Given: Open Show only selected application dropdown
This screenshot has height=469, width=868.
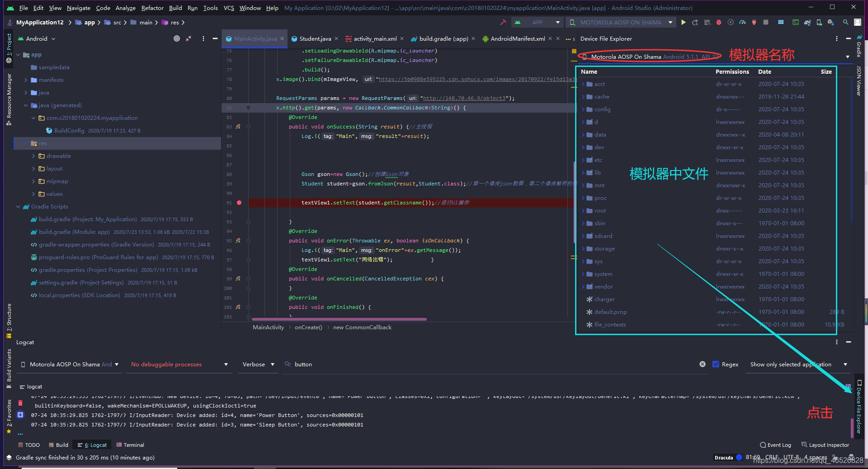Looking at the screenshot, I should 798,364.
